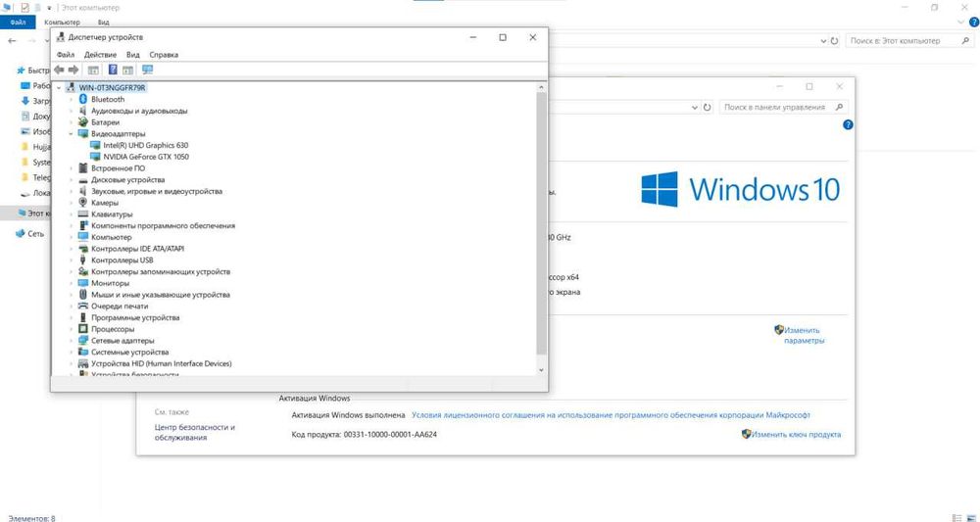Click the product code 00331-10000-00001-AA624 text
Viewport: 980px width, 522px height.
pos(390,434)
